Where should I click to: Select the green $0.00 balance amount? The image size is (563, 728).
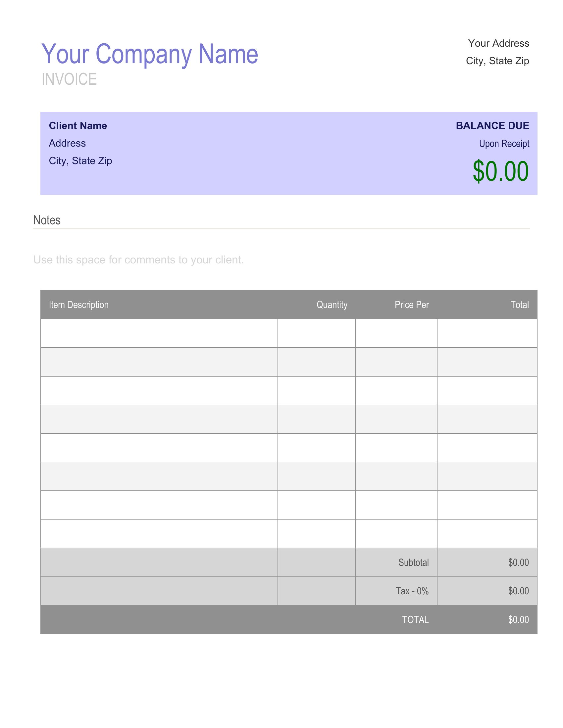[x=501, y=171]
